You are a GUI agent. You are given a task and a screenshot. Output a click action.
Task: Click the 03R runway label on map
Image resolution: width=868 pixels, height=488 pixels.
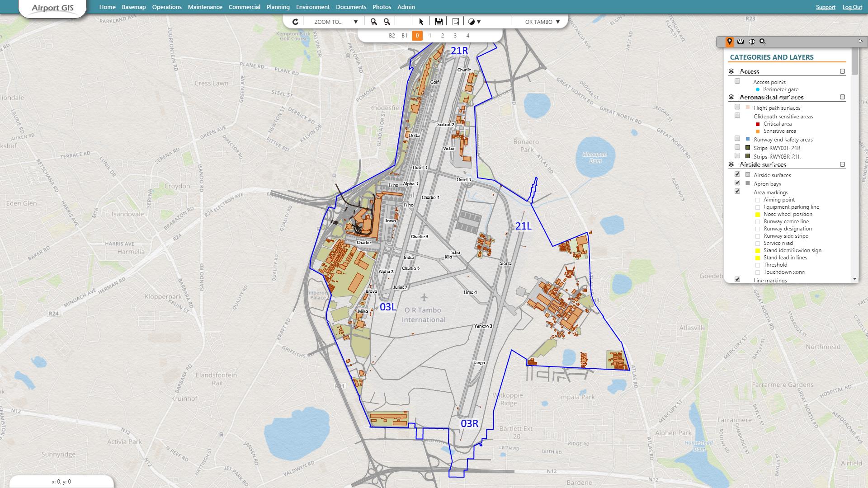click(x=469, y=423)
